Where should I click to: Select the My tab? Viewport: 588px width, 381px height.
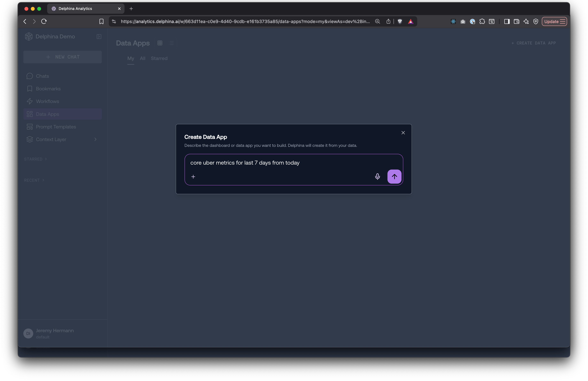click(x=131, y=58)
